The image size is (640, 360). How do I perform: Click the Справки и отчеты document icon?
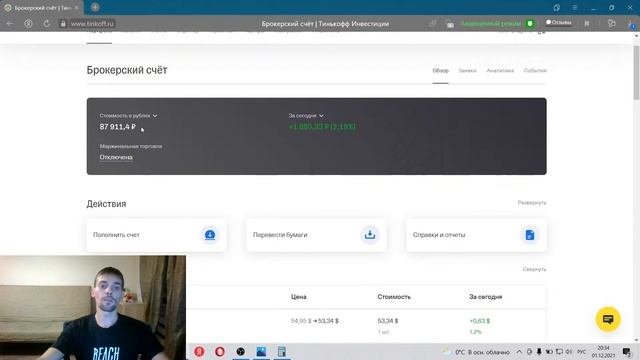(530, 235)
